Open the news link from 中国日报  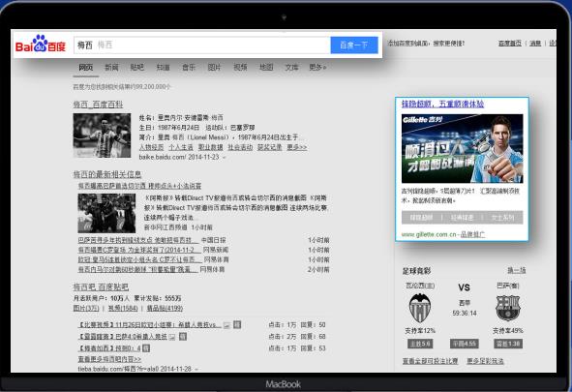pos(138,240)
